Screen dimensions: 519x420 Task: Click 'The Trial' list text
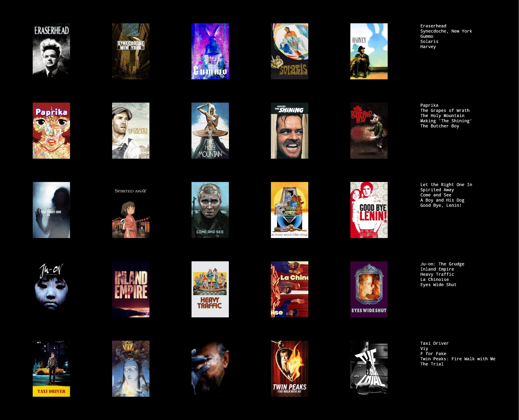432,364
